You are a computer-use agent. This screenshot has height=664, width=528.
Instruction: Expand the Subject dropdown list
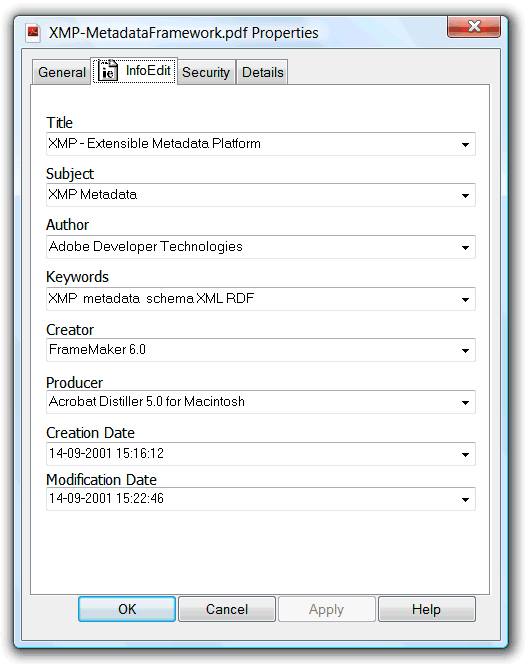465,196
